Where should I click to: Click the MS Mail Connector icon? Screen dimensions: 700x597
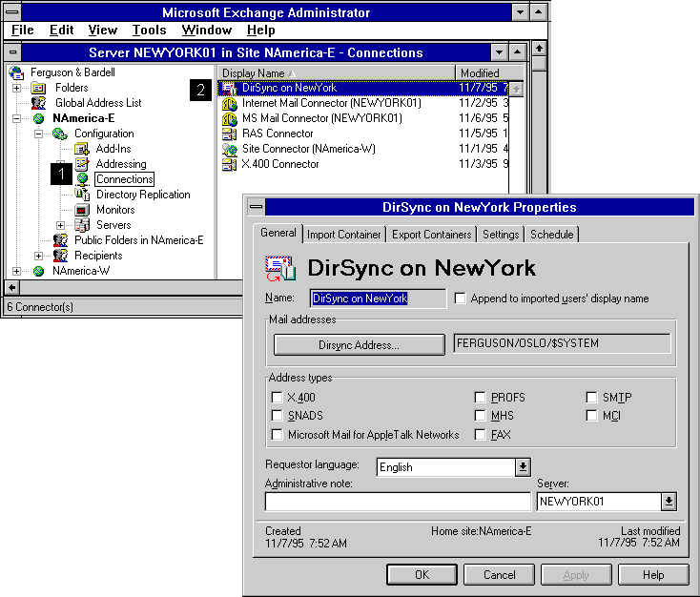230,119
